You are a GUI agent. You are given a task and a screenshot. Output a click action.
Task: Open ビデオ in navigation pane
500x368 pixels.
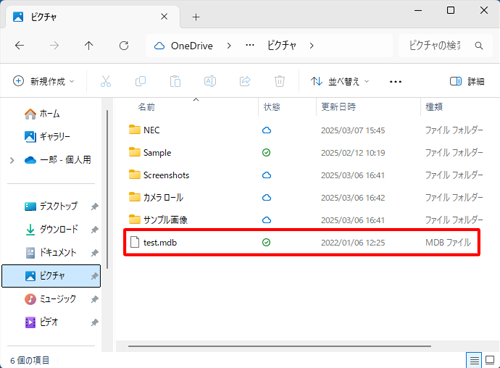click(42, 322)
